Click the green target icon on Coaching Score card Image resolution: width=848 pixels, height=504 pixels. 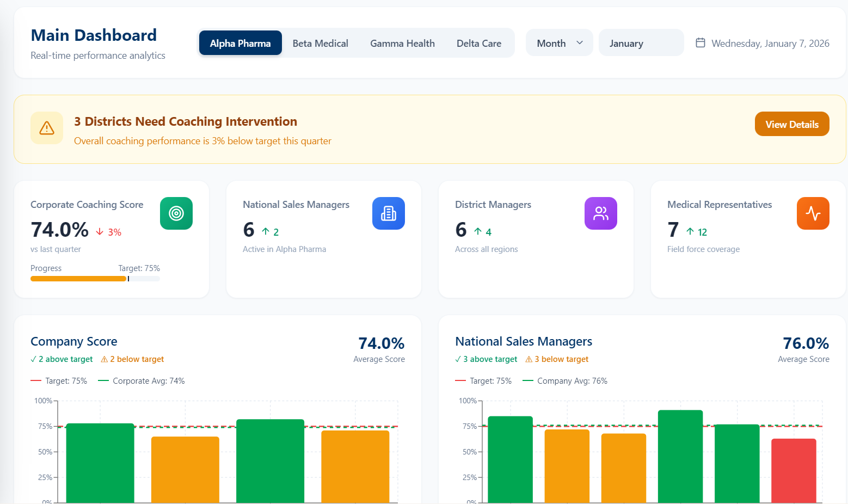[176, 213]
